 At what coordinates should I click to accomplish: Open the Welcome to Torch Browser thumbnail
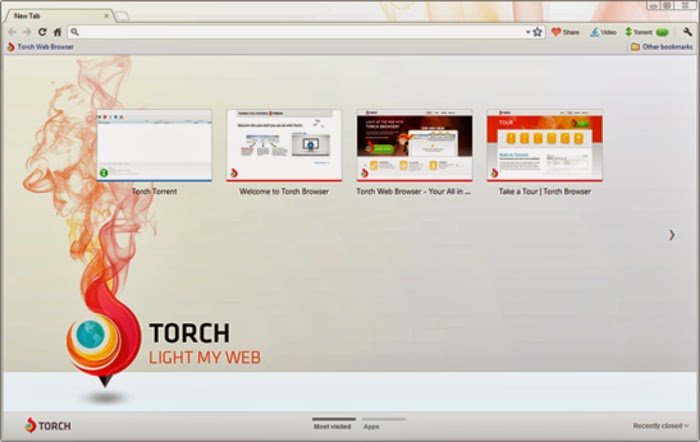(x=284, y=146)
